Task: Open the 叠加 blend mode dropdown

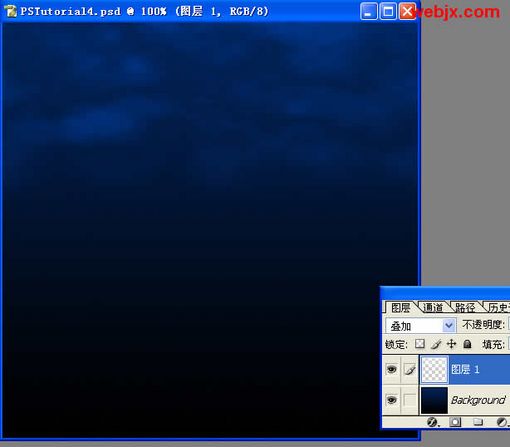Action: [420, 325]
